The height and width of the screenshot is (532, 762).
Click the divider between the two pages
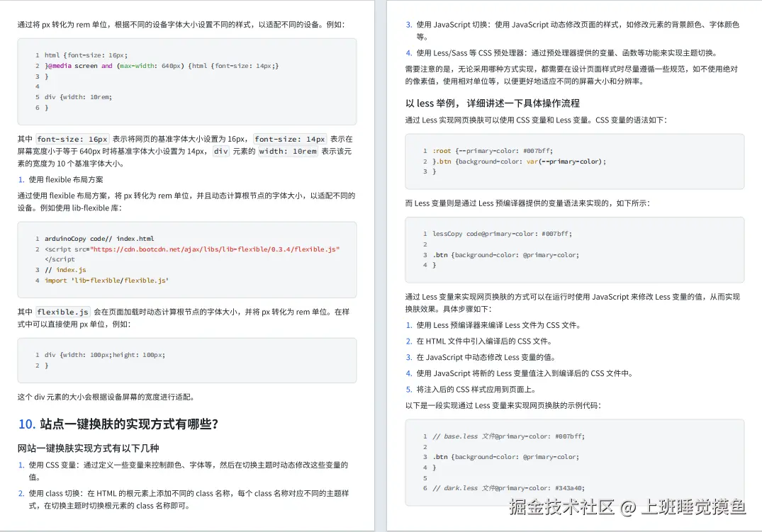click(x=381, y=266)
